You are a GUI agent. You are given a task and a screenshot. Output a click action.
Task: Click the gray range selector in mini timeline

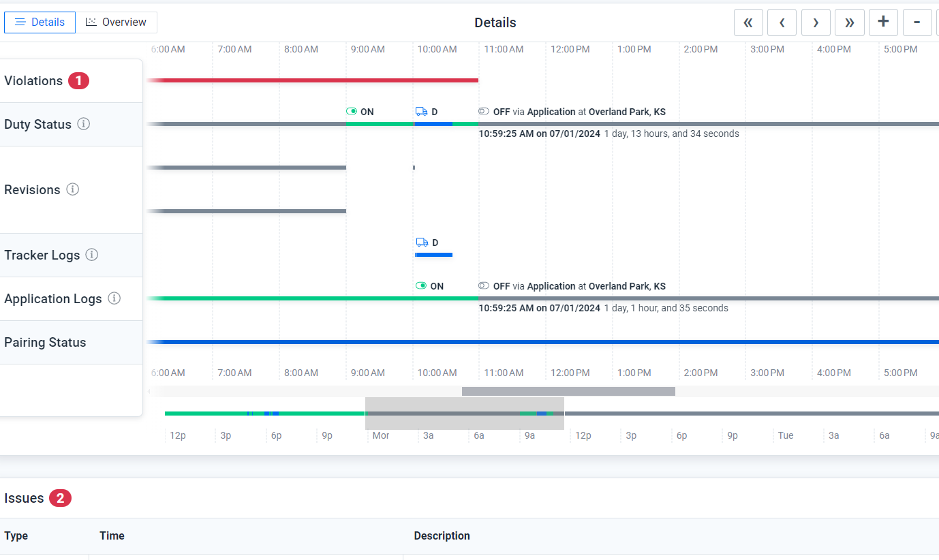coord(464,414)
